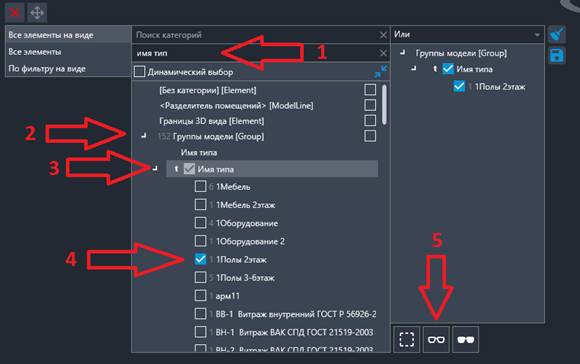
Task: Click the 'Имя типа' header text under Группы модели
Action: point(199,152)
